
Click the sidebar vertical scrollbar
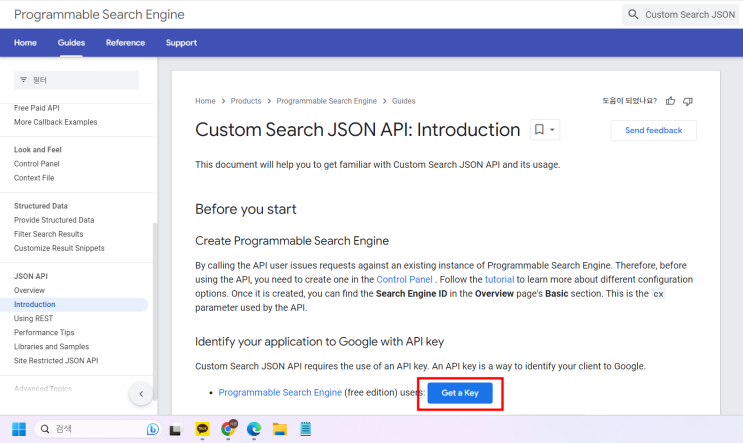pyautogui.click(x=155, y=310)
